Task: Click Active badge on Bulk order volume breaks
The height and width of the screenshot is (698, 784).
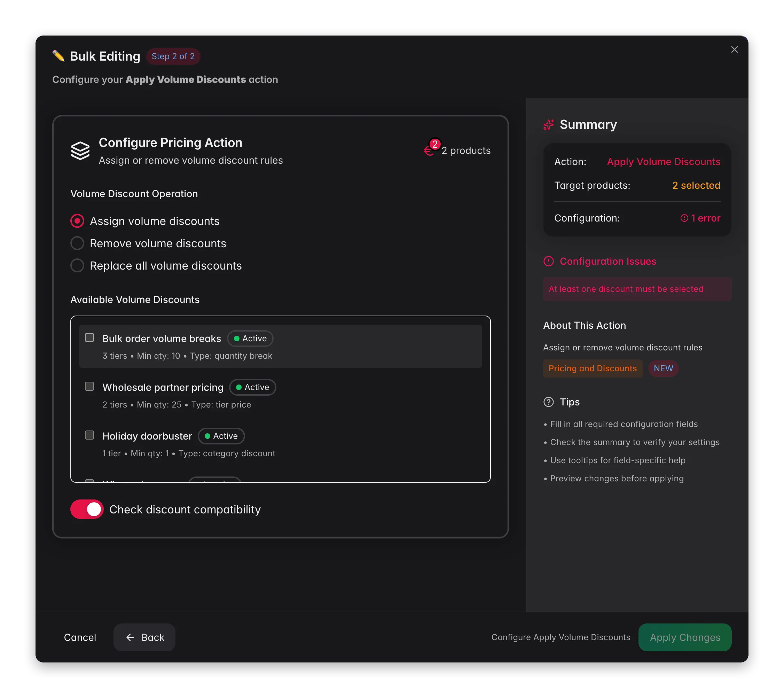Action: (250, 339)
